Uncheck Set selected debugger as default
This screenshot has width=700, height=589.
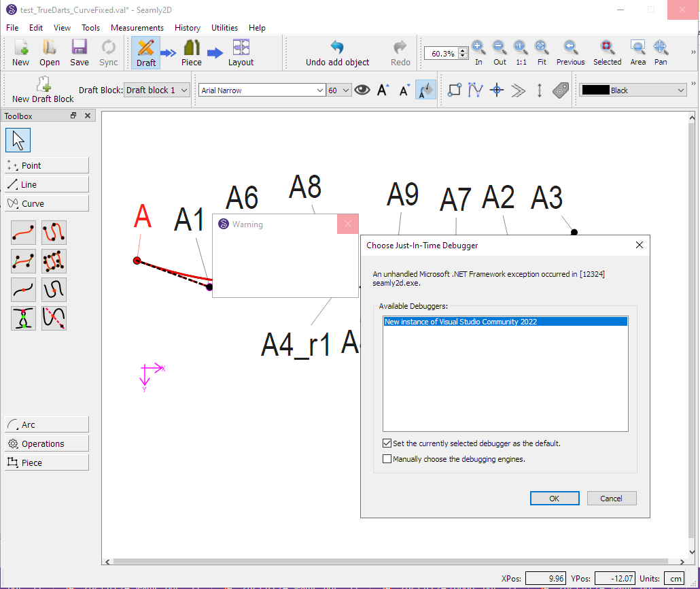387,443
